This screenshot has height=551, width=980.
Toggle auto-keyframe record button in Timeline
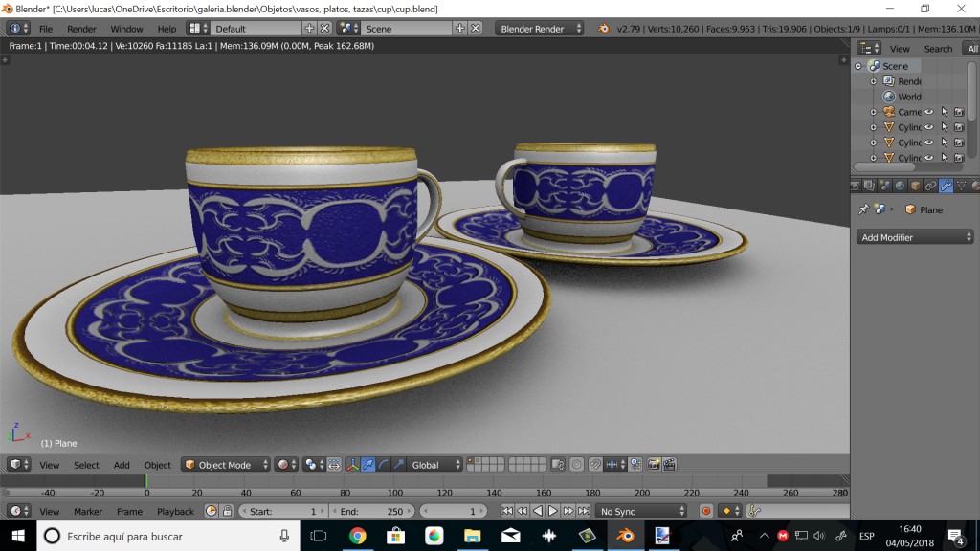point(707,512)
